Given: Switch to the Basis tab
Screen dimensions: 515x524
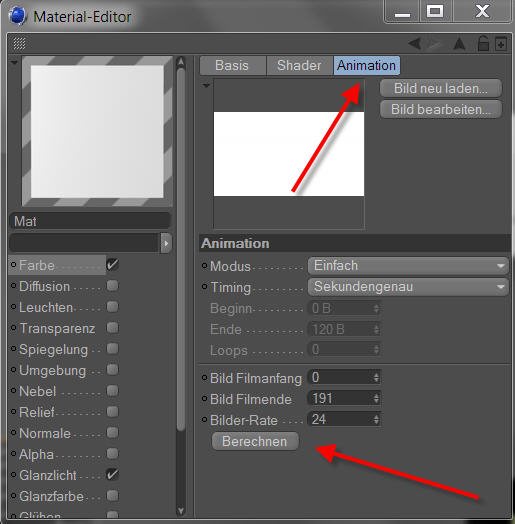Looking at the screenshot, I should point(233,66).
